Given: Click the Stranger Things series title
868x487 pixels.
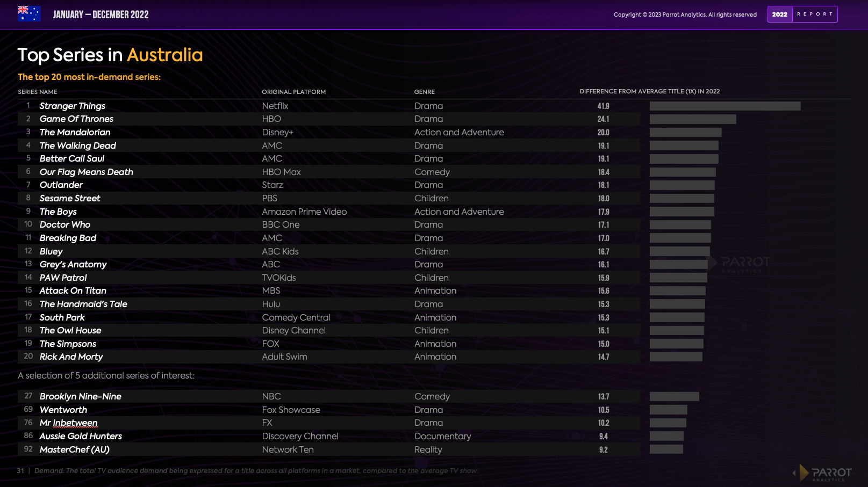Looking at the screenshot, I should (73, 106).
